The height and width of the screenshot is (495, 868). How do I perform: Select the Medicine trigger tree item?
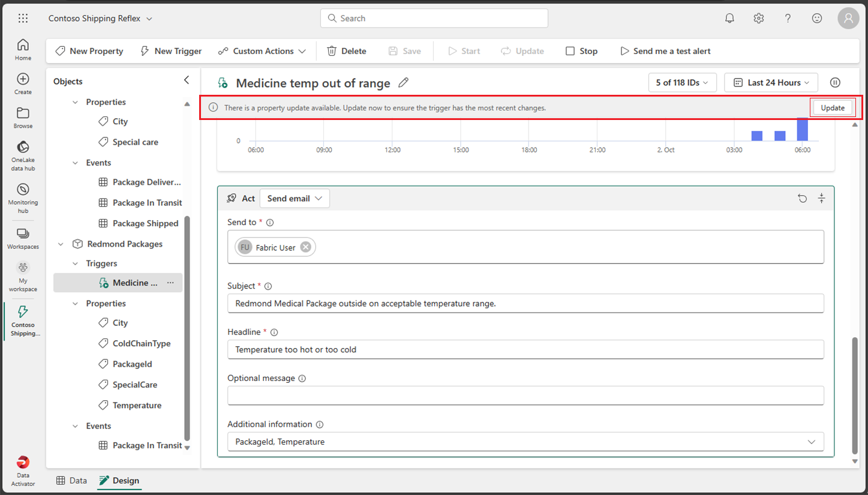[x=118, y=283]
